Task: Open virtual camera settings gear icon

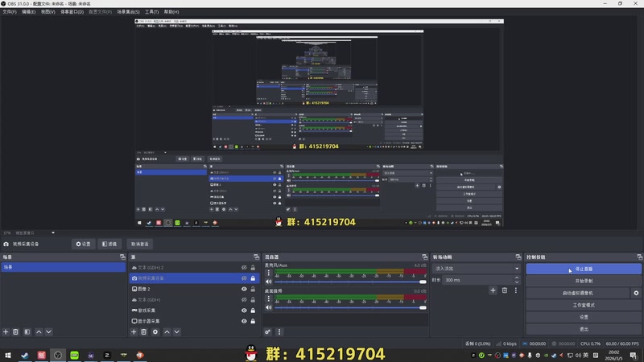Action: [x=636, y=293]
